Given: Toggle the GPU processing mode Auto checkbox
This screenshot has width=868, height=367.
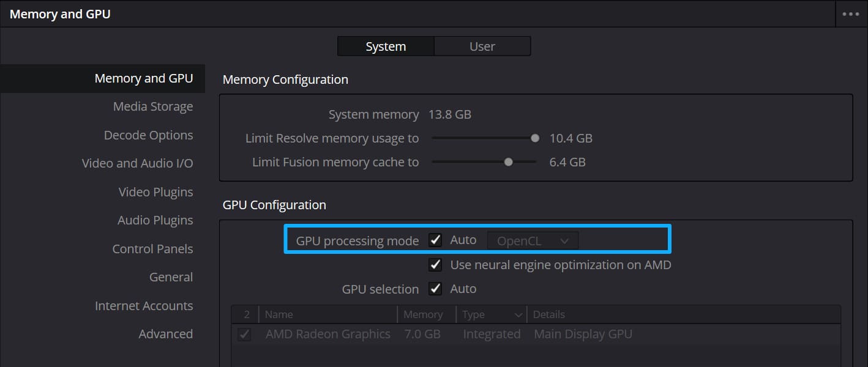Looking at the screenshot, I should click(x=435, y=240).
